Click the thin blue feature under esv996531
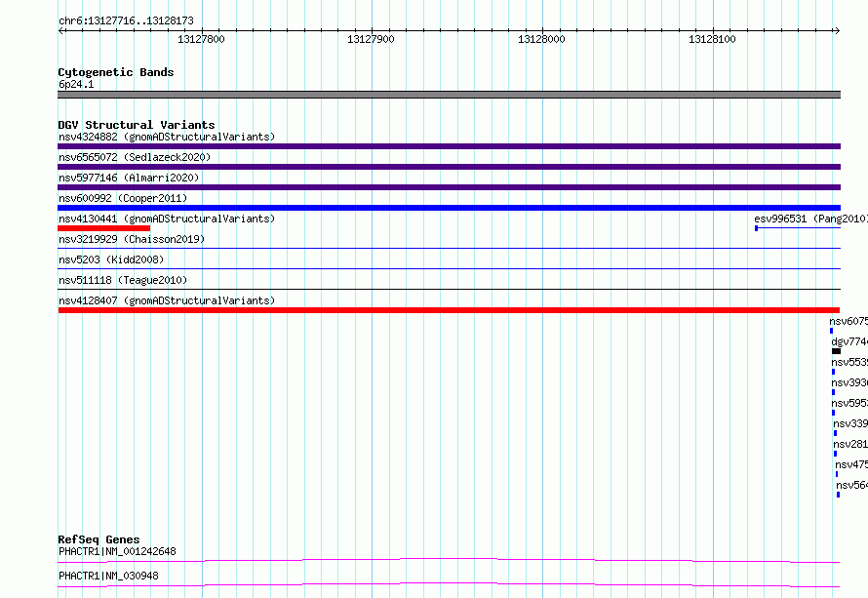868x598 pixels. click(x=798, y=228)
